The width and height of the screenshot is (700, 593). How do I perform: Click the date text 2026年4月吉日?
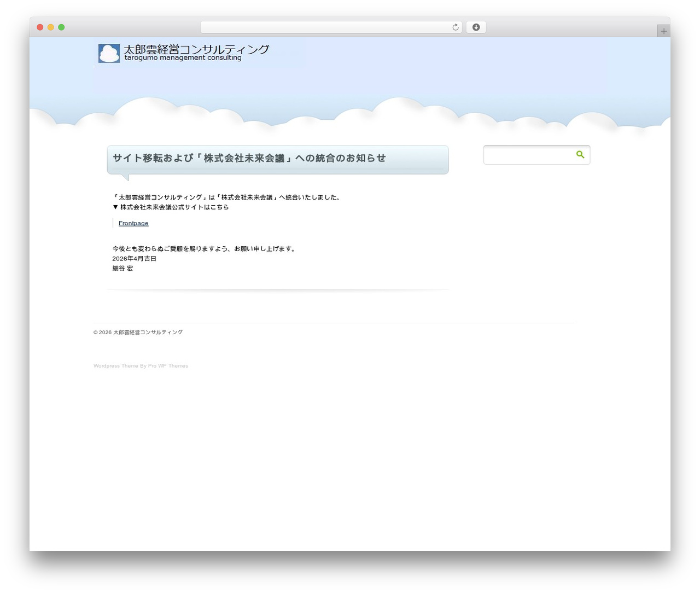(x=135, y=259)
